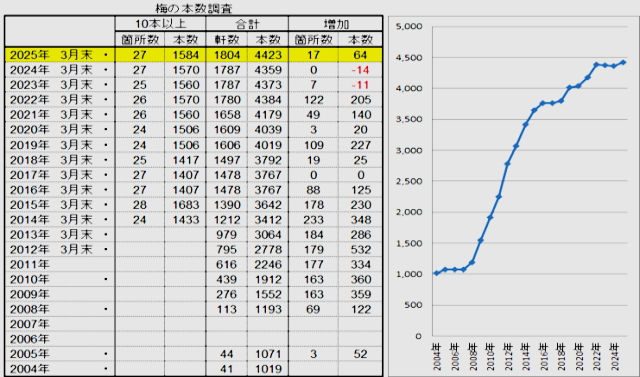
Task: Click the 増加 header cell
Action: 336,24
